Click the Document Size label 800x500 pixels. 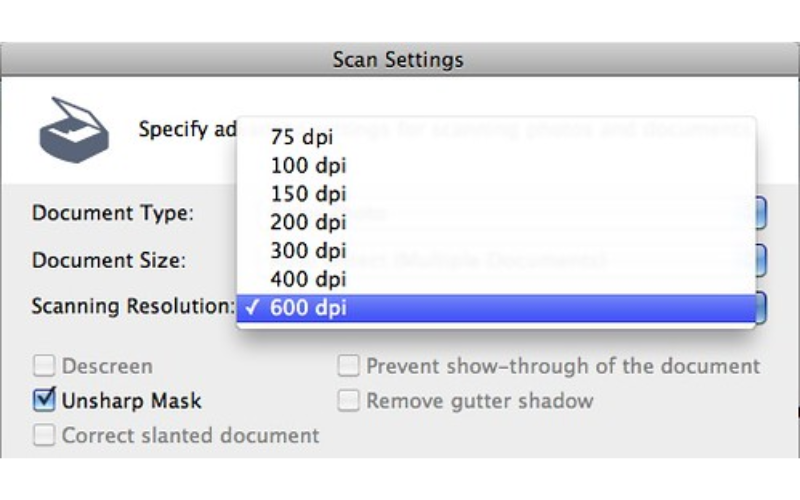coord(109,260)
